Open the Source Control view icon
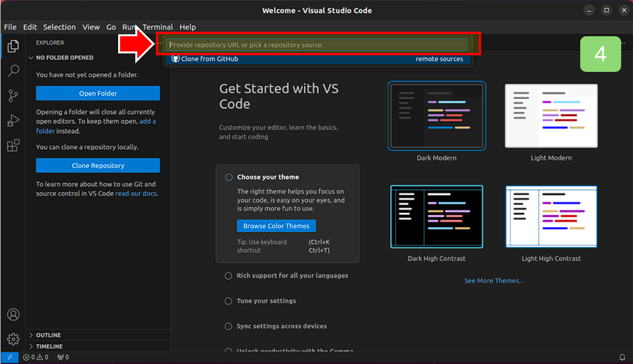The image size is (633, 364). tap(13, 96)
